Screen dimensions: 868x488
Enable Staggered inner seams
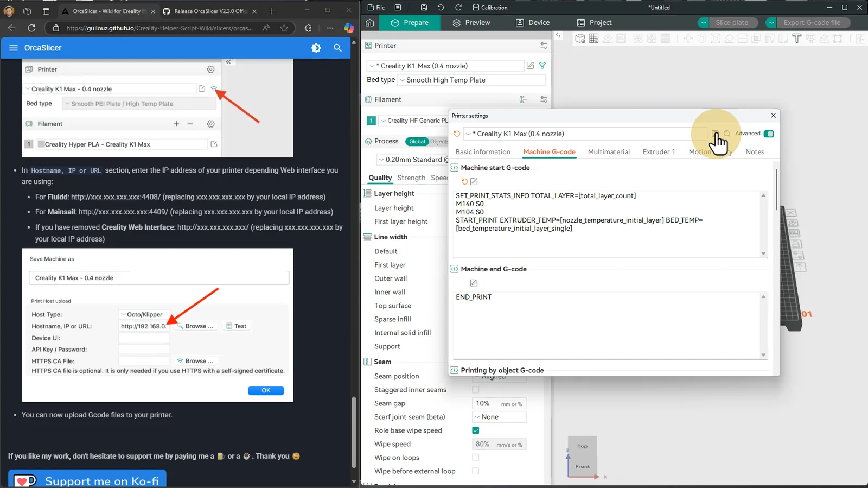coord(476,390)
